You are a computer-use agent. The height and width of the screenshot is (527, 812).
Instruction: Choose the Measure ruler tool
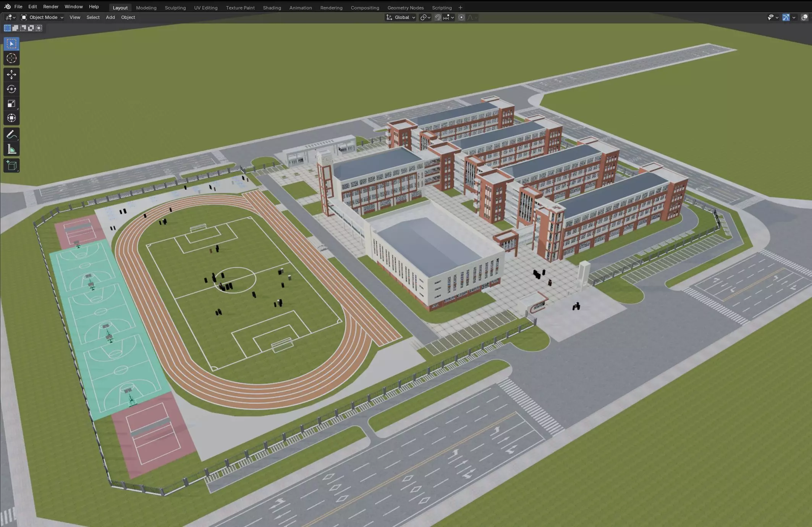(x=11, y=149)
